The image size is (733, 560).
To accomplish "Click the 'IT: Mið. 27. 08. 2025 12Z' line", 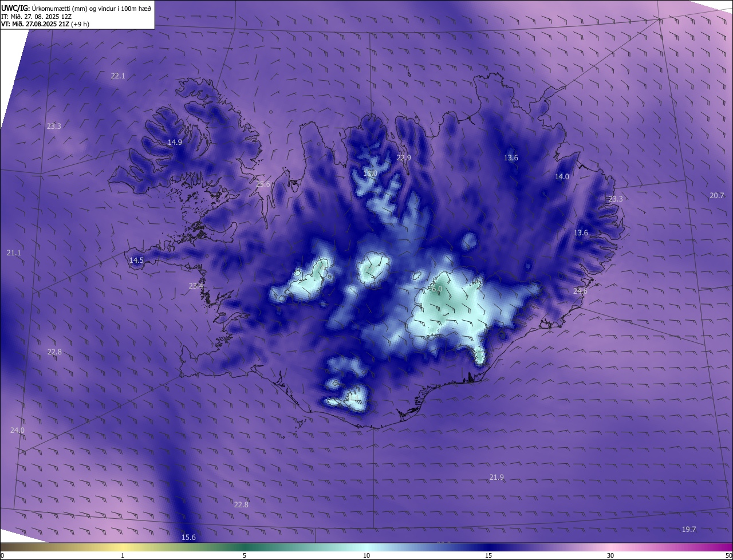I will click(x=37, y=16).
